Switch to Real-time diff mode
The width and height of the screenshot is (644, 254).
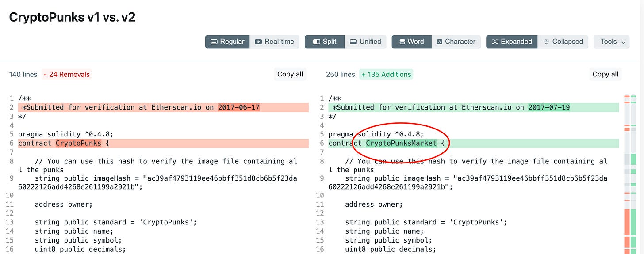click(275, 42)
